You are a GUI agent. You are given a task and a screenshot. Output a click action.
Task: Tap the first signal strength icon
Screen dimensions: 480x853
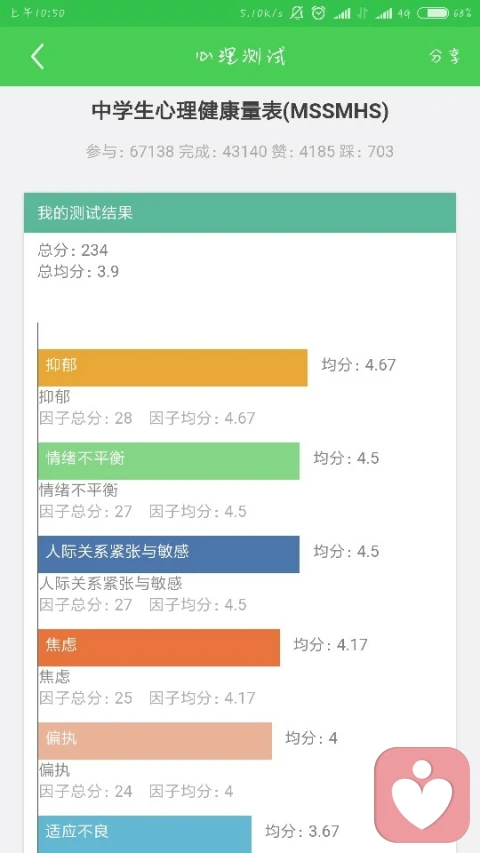[x=342, y=14]
